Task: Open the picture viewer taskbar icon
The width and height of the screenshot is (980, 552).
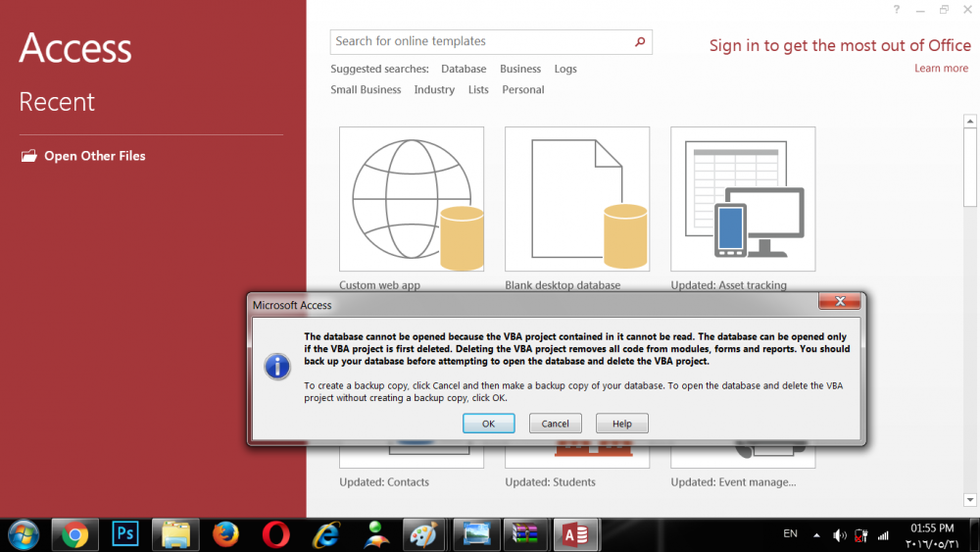Action: click(x=476, y=535)
